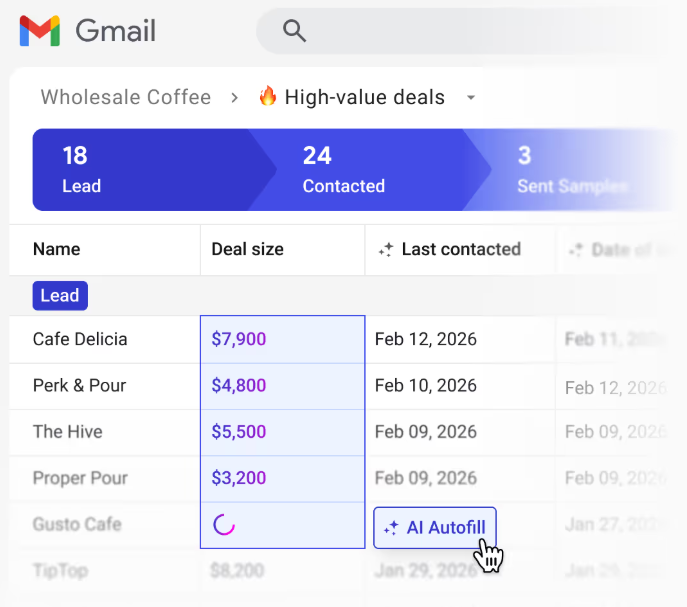Click the sparkle icon in Last contacted header
687x607 pixels.
[386, 250]
